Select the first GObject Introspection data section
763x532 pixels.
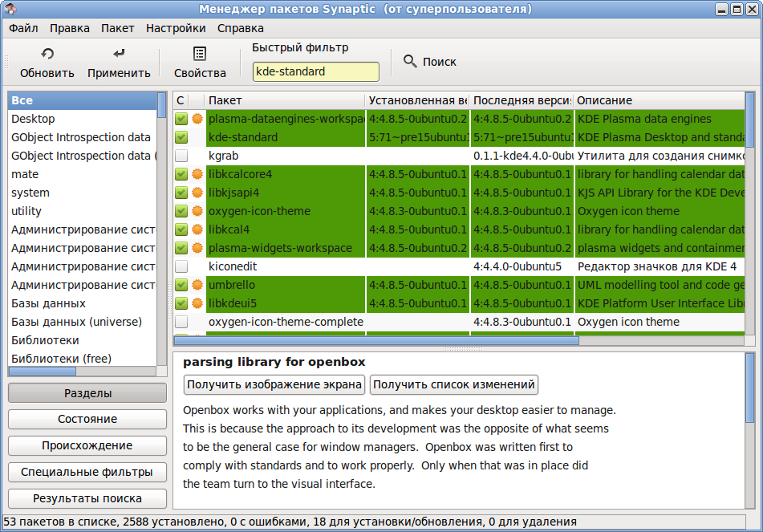pos(82,137)
